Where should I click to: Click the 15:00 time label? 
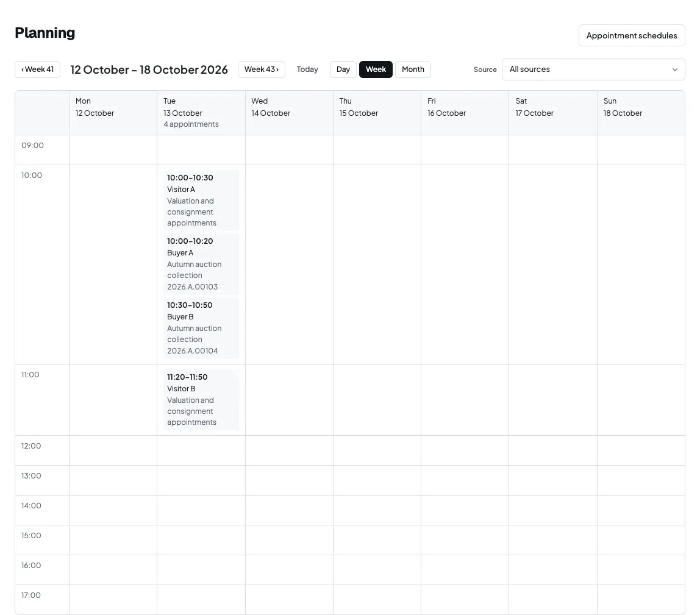pos(31,536)
